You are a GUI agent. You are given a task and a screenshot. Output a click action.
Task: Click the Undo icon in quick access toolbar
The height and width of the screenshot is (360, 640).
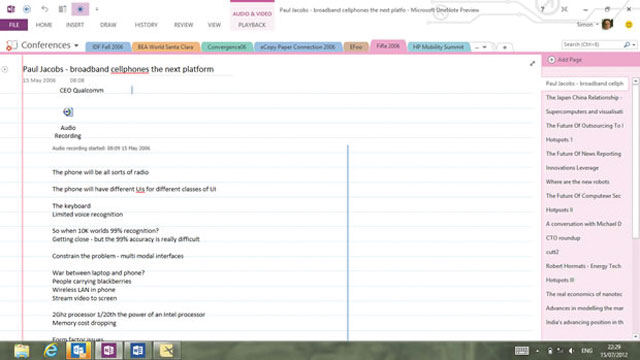(44, 9)
